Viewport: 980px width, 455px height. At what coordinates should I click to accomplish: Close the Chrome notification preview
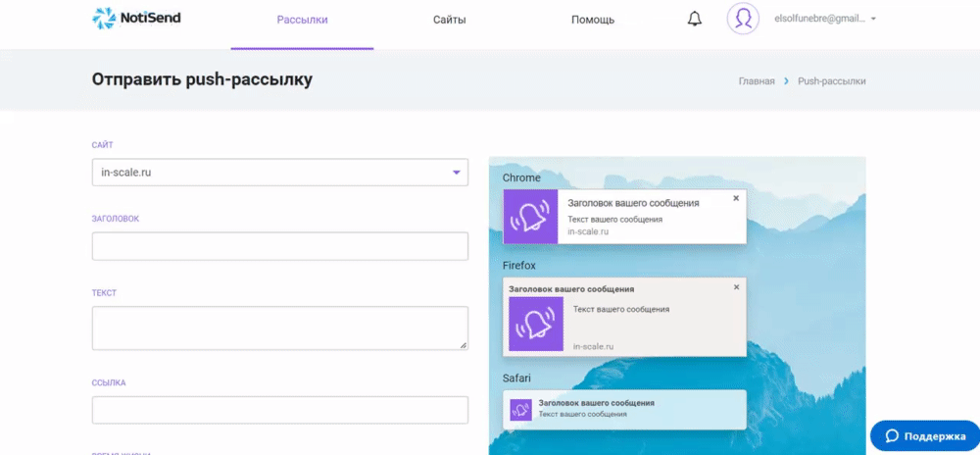[x=736, y=198]
